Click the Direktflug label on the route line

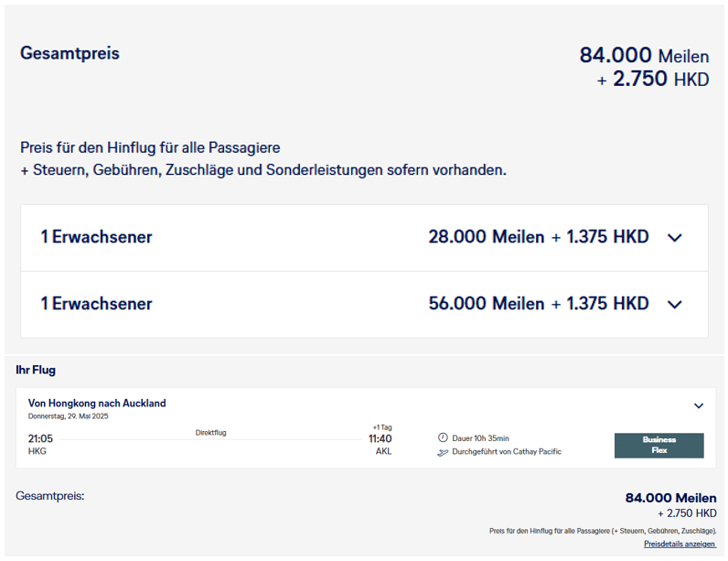tap(210, 432)
